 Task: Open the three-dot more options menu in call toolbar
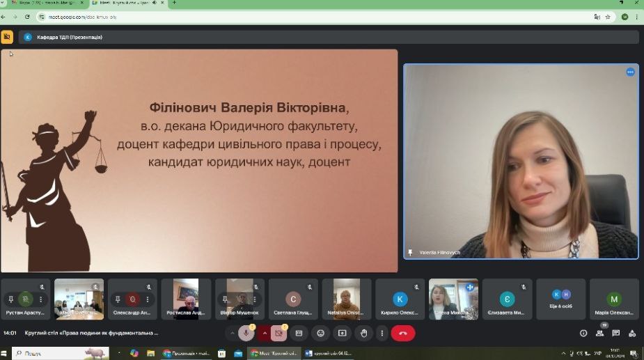(x=382, y=334)
